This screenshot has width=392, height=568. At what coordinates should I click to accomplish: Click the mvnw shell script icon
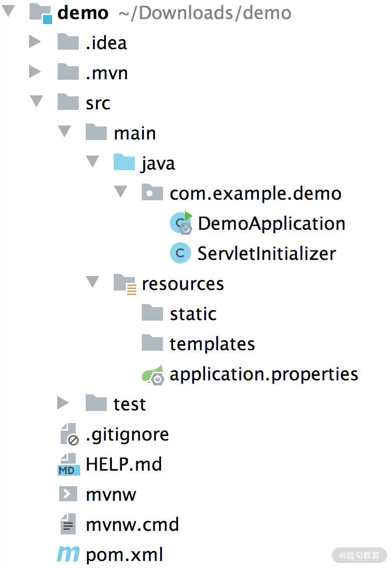[68, 494]
